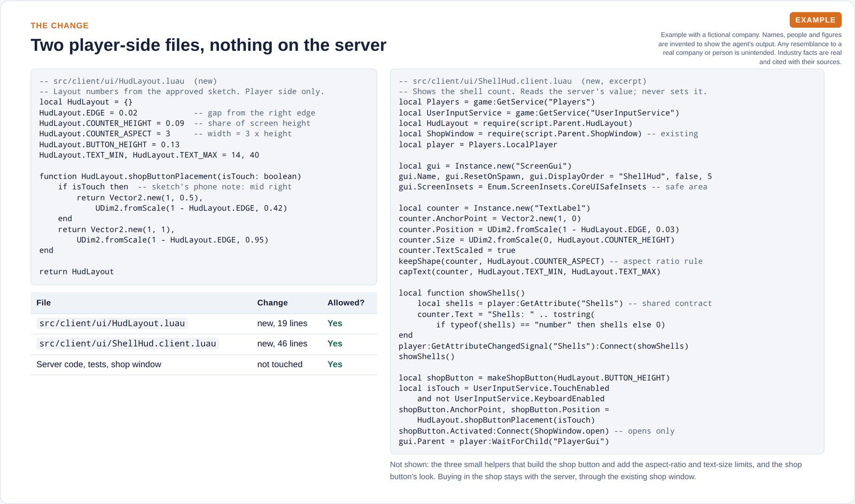Select the "File" column header
The height and width of the screenshot is (504, 855).
tap(43, 303)
